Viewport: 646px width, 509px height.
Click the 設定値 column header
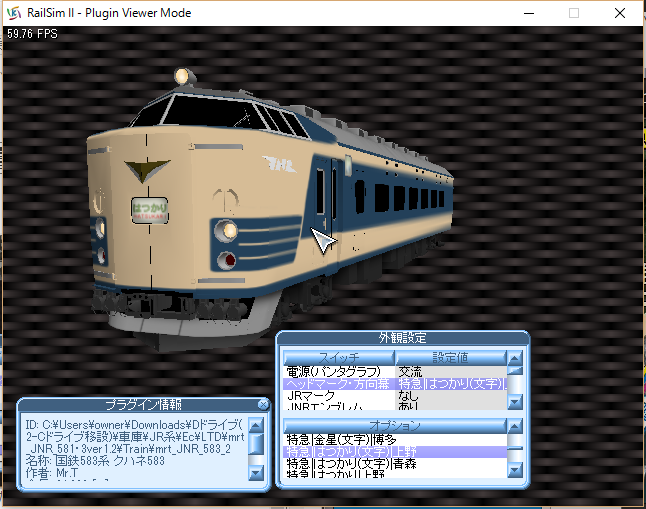point(450,357)
